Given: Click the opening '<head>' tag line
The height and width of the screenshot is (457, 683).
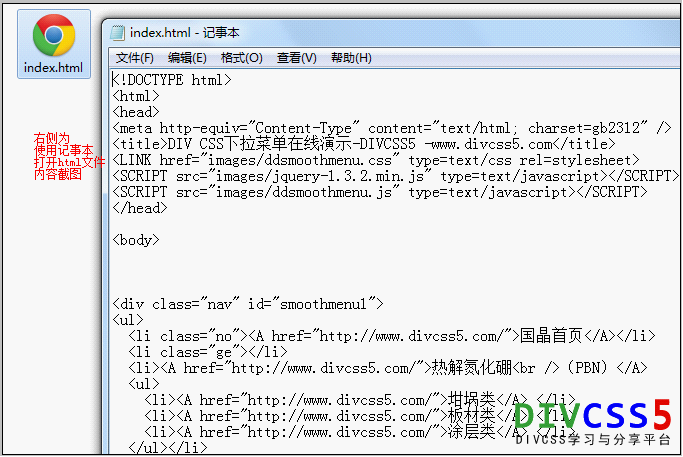Looking at the screenshot, I should 136,112.
